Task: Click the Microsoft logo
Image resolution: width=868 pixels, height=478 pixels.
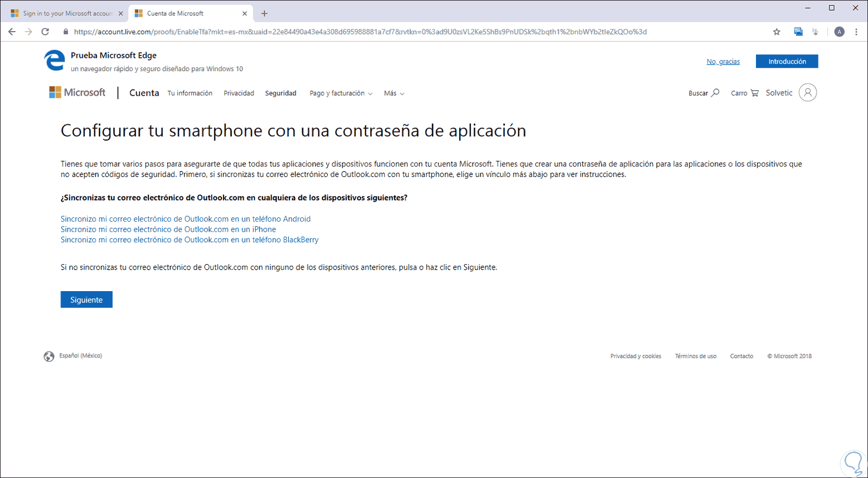Action: point(77,93)
